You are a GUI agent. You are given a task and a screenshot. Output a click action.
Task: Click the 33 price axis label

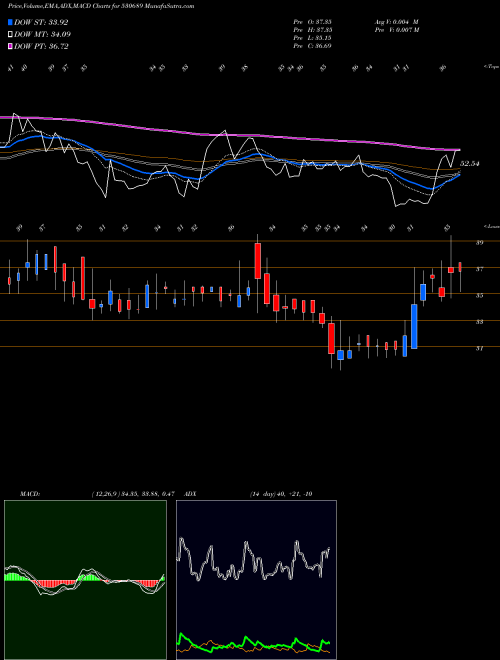[x=479, y=322]
